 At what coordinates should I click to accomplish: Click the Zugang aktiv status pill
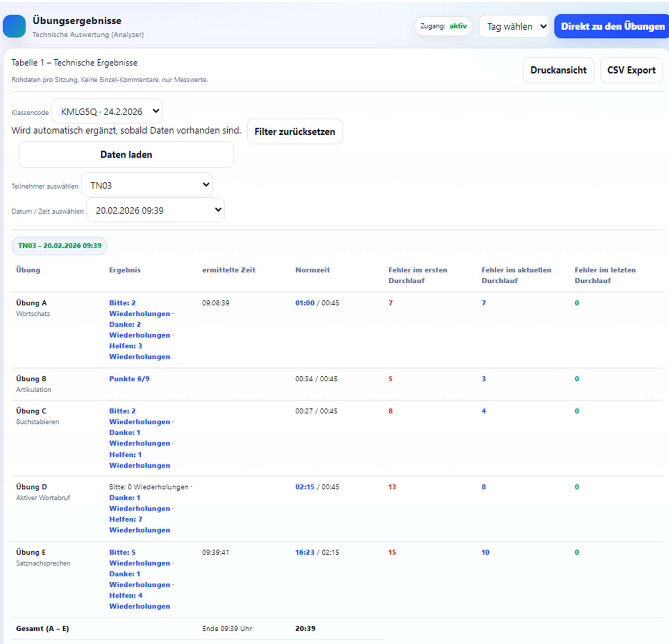pyautogui.click(x=443, y=26)
